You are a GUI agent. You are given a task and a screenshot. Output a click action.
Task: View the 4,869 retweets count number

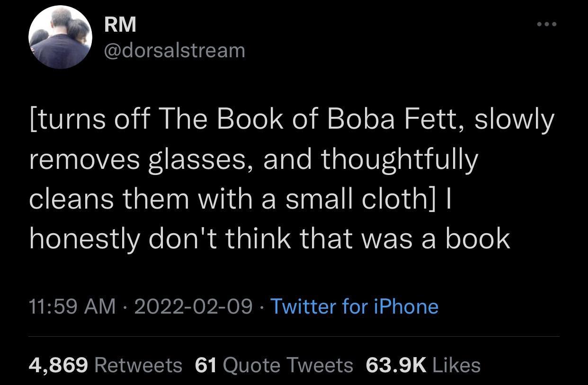point(58,365)
